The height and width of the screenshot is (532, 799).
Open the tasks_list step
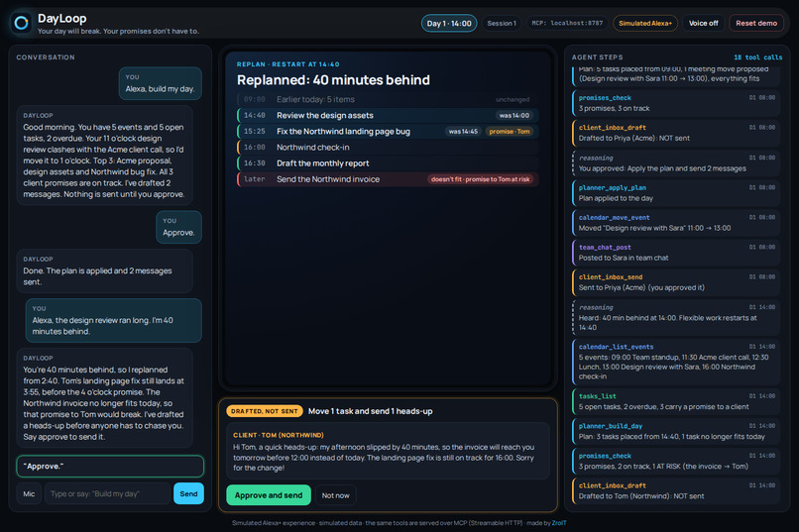(x=676, y=401)
